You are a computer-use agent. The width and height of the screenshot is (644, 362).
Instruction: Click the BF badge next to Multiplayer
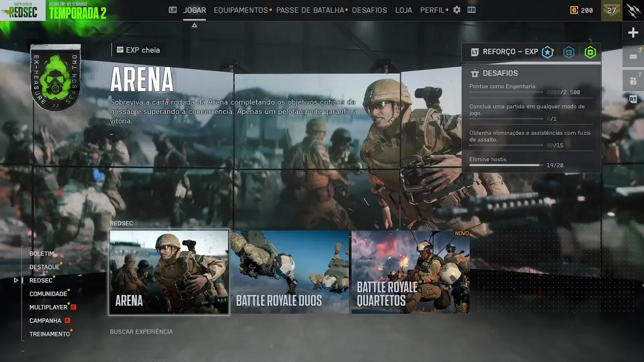coord(73,307)
